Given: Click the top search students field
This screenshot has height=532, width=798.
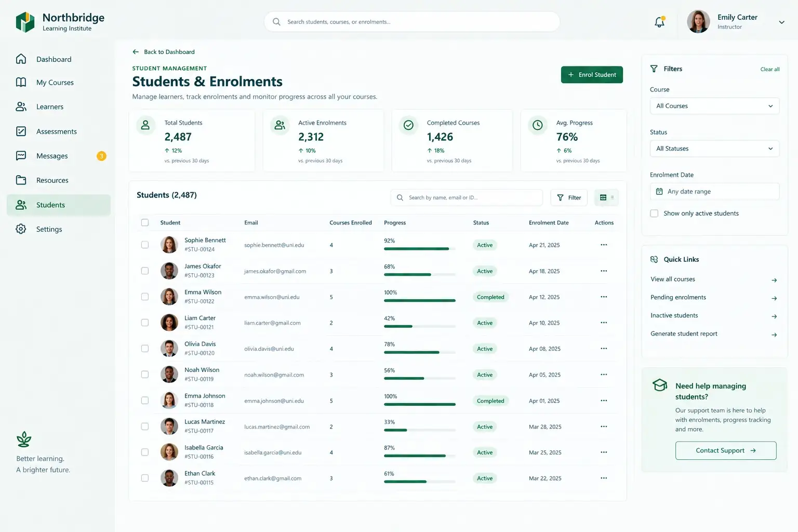Looking at the screenshot, I should (412, 22).
